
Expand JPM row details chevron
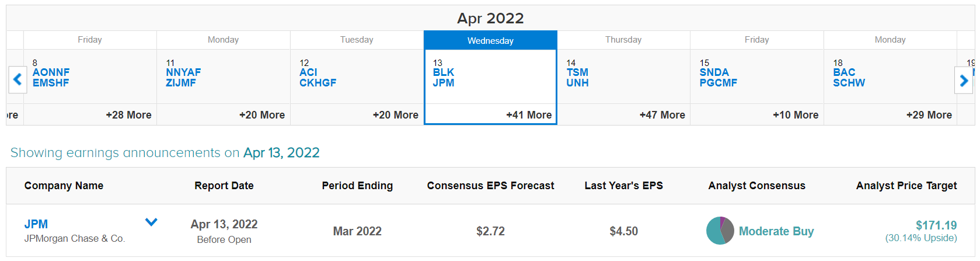pos(151,222)
